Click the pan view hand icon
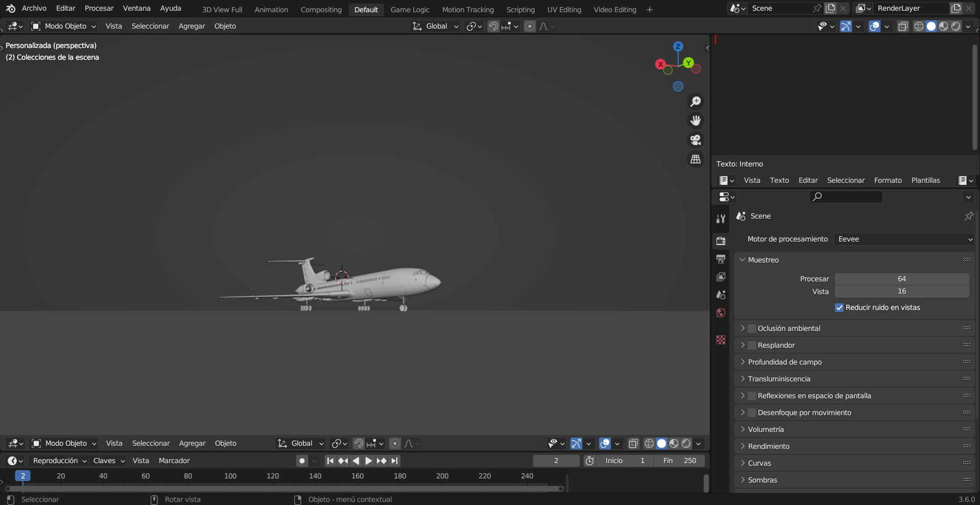This screenshot has height=505, width=980. click(696, 121)
